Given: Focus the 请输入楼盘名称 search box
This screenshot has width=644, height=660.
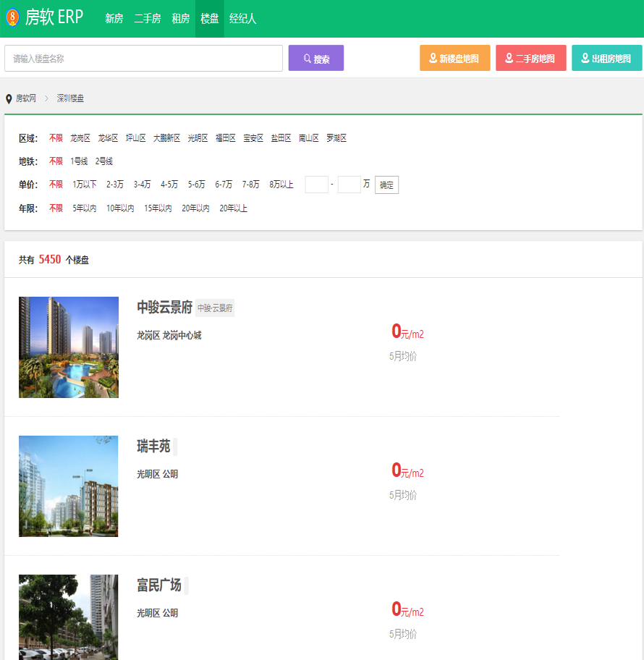Looking at the screenshot, I should pos(143,58).
